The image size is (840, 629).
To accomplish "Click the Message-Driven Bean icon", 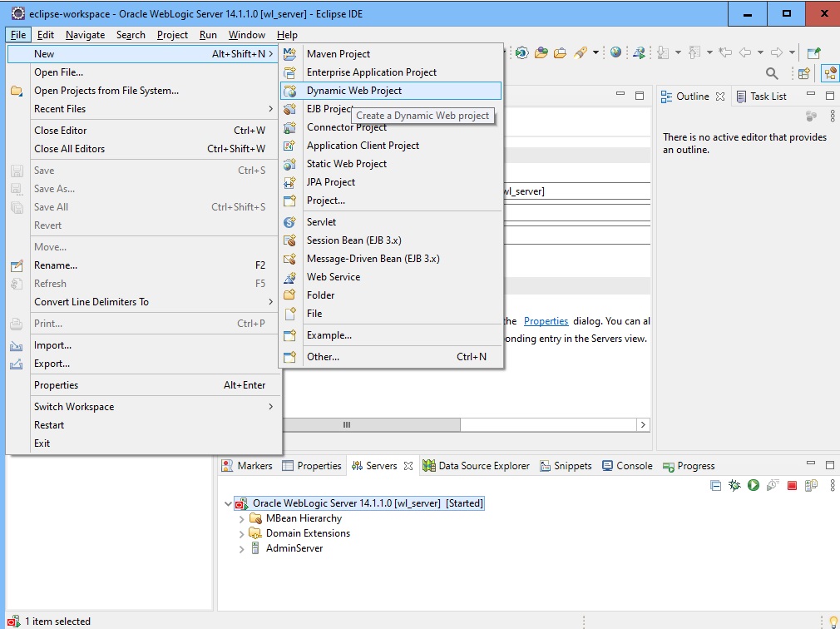I will (x=289, y=259).
